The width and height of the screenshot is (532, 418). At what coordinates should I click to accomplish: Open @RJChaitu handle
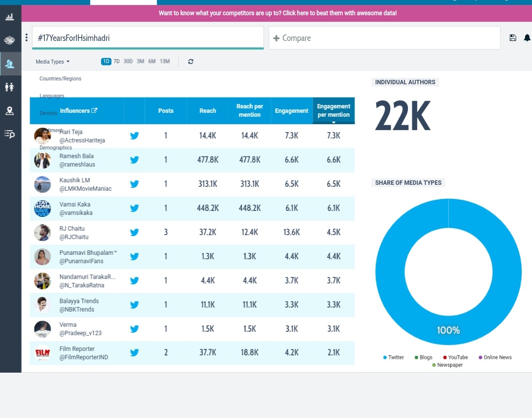[74, 237]
